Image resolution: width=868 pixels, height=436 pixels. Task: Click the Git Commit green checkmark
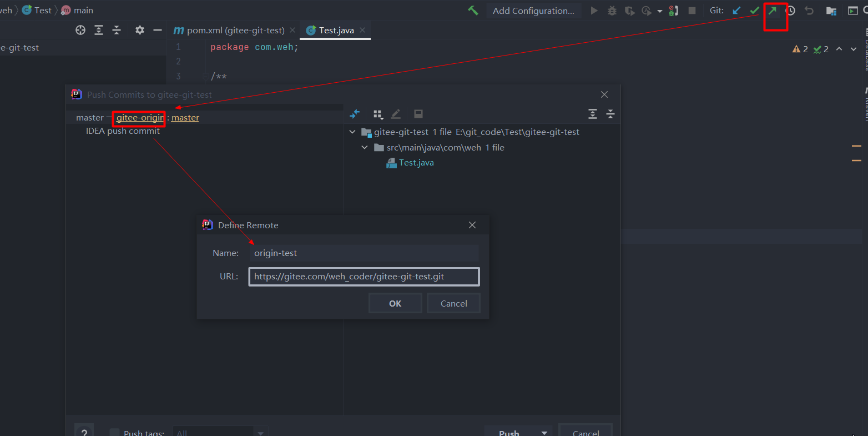754,11
